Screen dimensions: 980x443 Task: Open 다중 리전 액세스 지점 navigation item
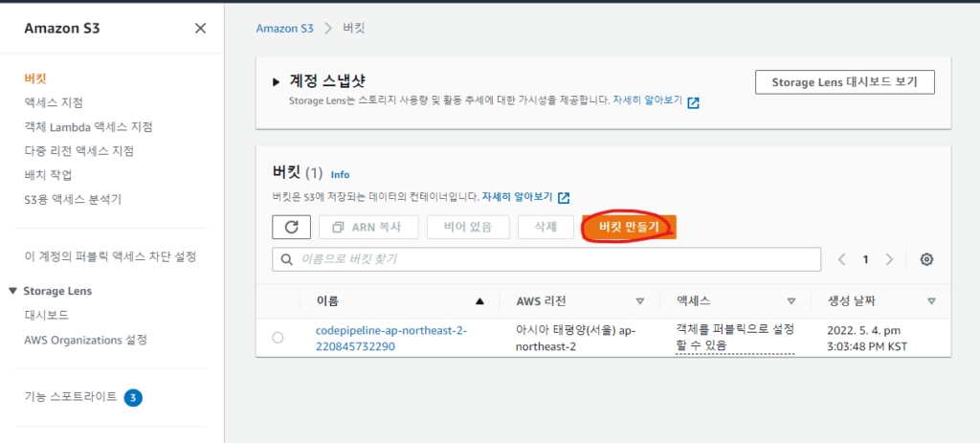tap(78, 150)
